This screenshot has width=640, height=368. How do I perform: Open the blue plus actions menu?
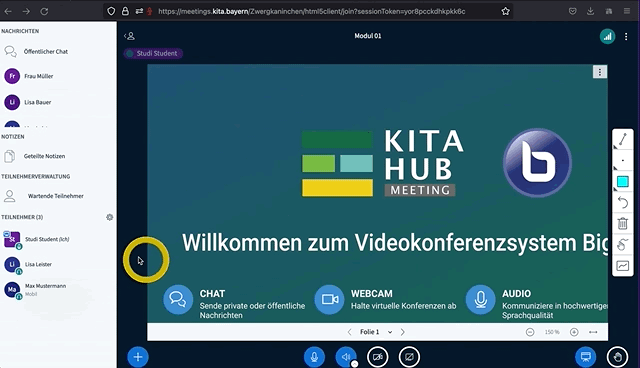point(138,357)
